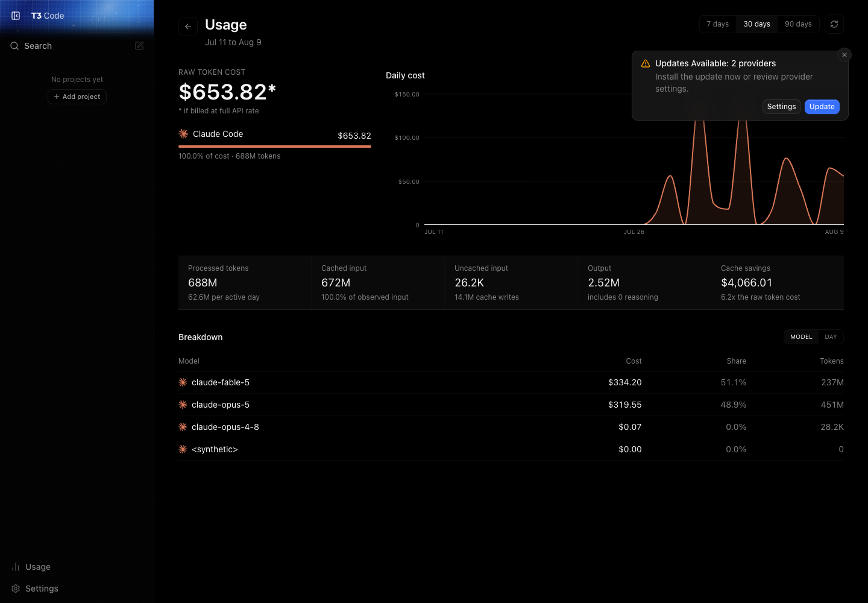This screenshot has height=603, width=868.
Task: Switch the range to 7 days
Action: point(717,24)
